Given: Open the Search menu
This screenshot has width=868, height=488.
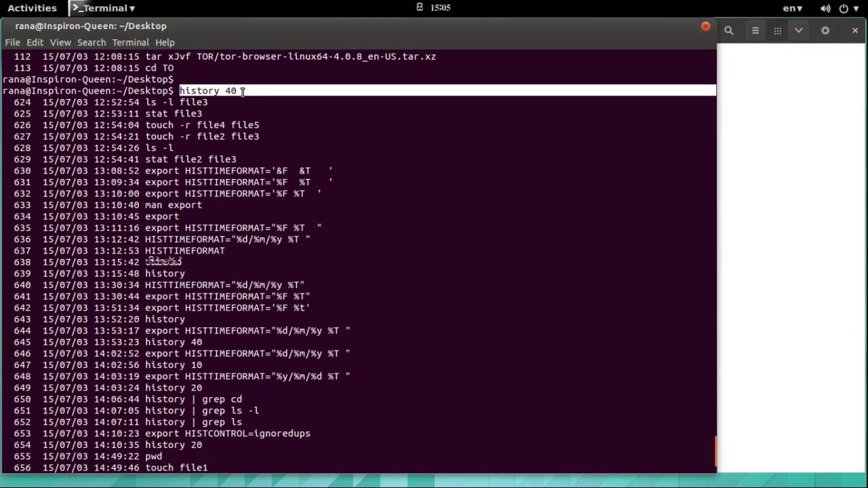Looking at the screenshot, I should 92,42.
